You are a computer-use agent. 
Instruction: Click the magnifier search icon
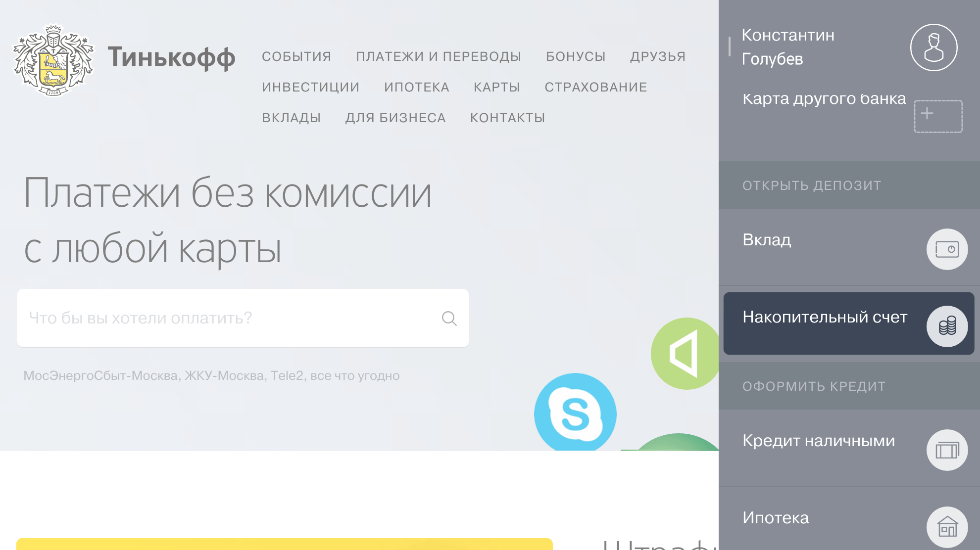[449, 318]
